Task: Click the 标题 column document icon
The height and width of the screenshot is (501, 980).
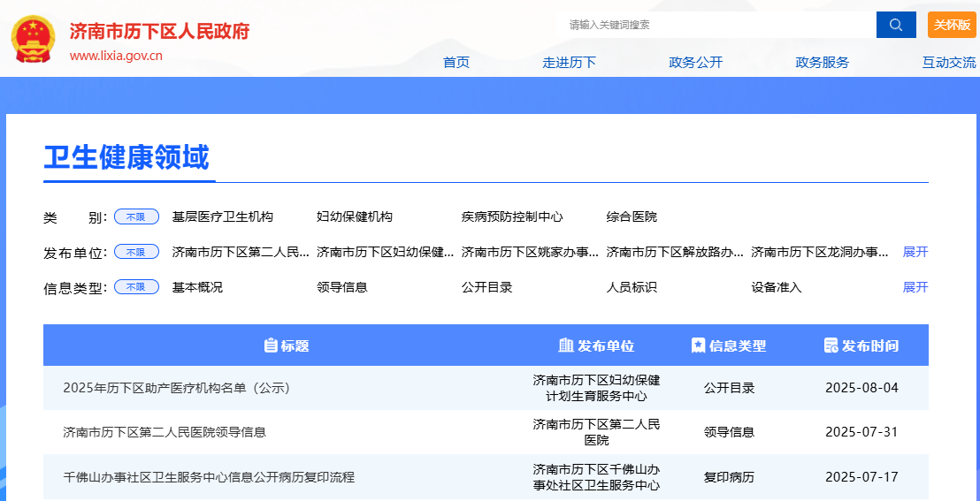Action: (271, 345)
